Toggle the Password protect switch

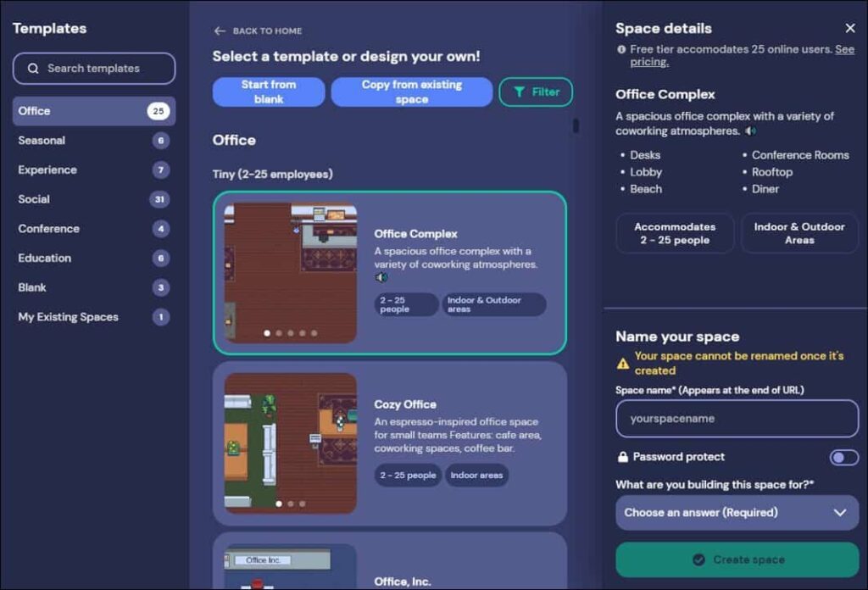click(843, 457)
